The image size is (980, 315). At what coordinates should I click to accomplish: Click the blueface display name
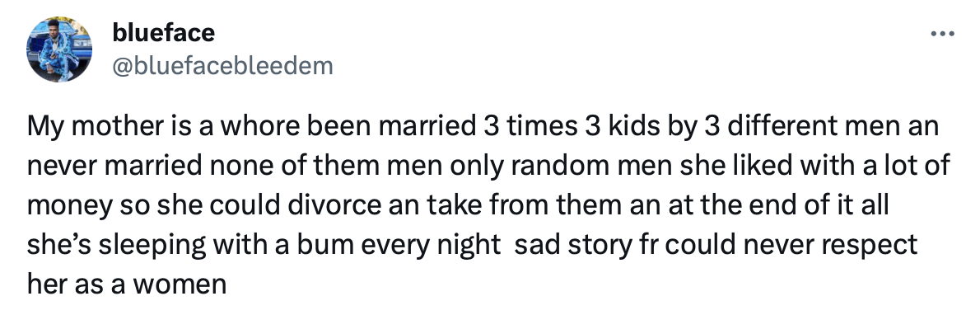point(164,32)
